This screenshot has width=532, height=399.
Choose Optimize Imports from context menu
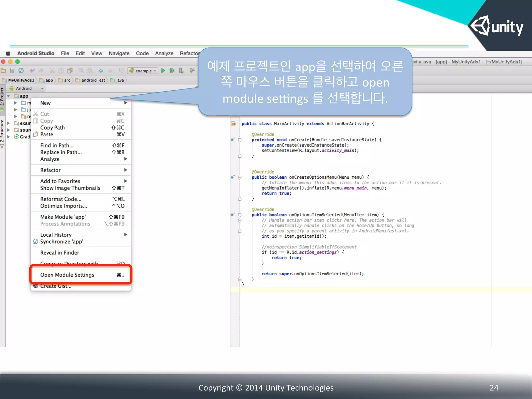(x=81, y=206)
